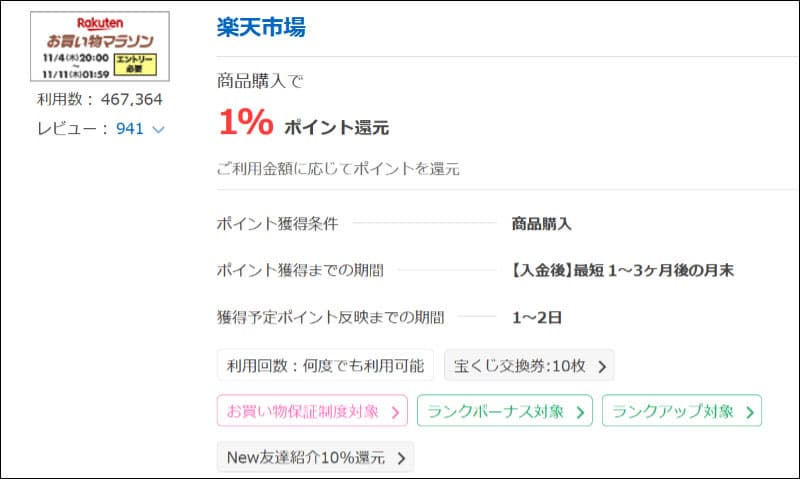Open the お買い物保証制度対象 badge
800x479 pixels.
point(312,411)
